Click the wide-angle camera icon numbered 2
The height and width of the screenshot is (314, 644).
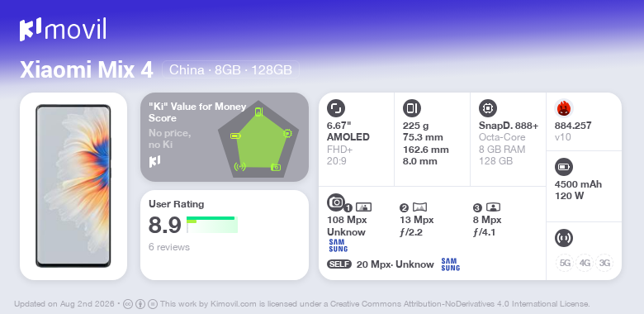coord(419,207)
